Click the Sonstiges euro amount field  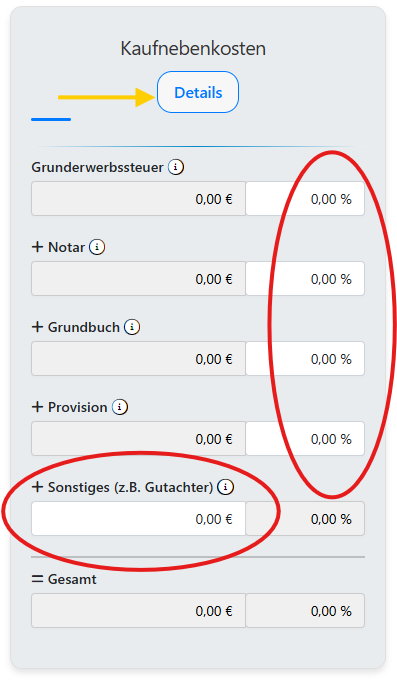tap(138, 519)
